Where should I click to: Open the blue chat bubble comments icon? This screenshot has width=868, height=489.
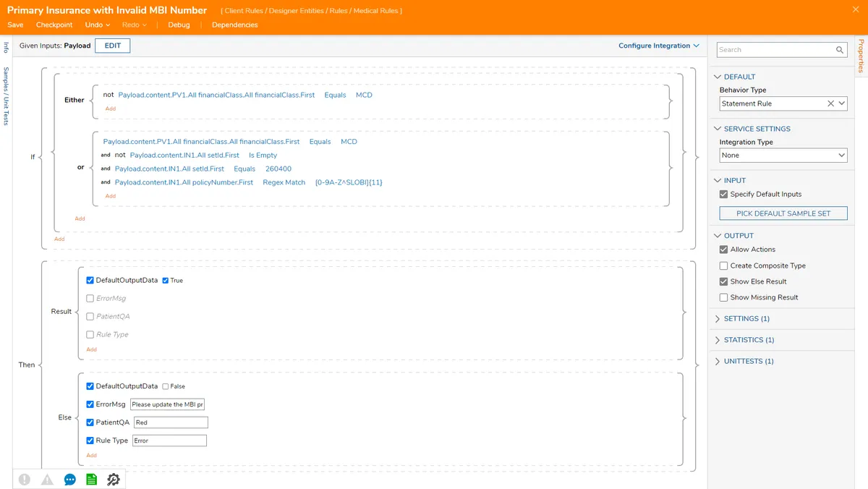70,479
